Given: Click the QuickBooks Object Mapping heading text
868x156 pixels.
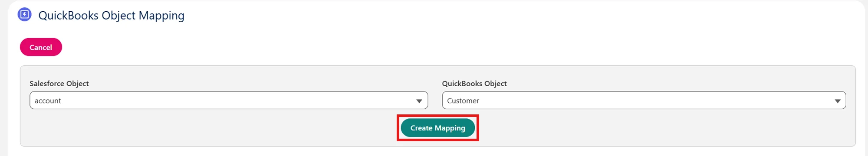Looking at the screenshot, I should point(112,16).
